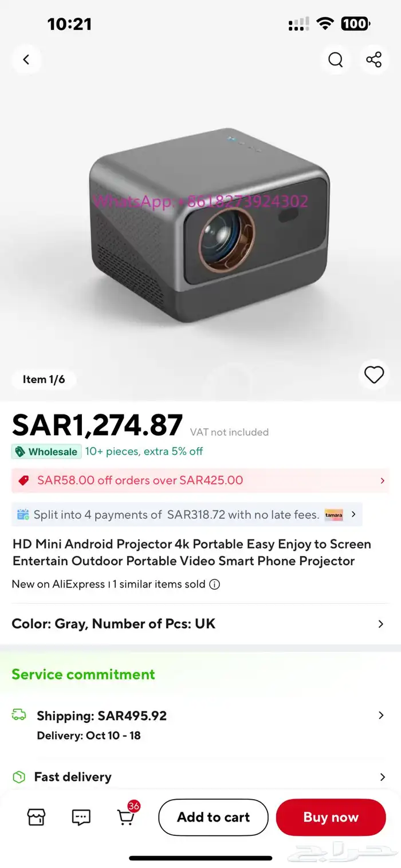The height and width of the screenshot is (868, 401).
Task: Tap the red coupon tag icon
Action: pos(23,480)
